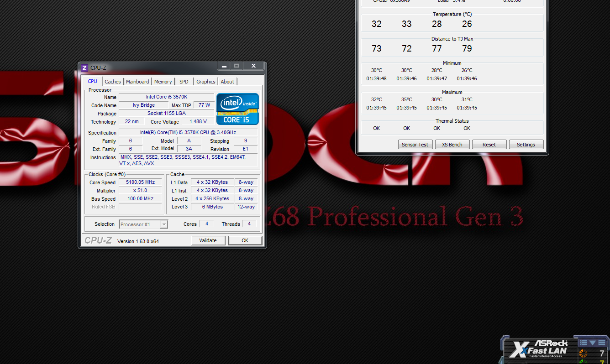The image size is (610, 364).
Task: Click Distance to TJ Max value 73
Action: coord(377,48)
